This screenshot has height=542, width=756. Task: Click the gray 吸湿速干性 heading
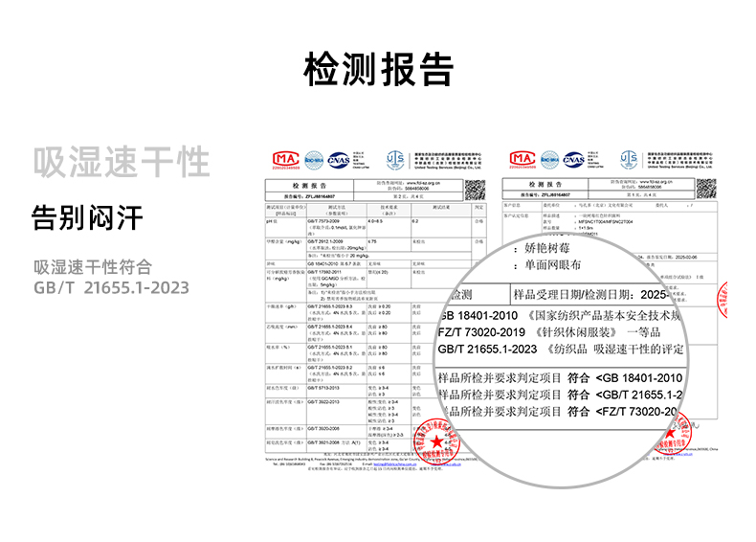click(122, 162)
